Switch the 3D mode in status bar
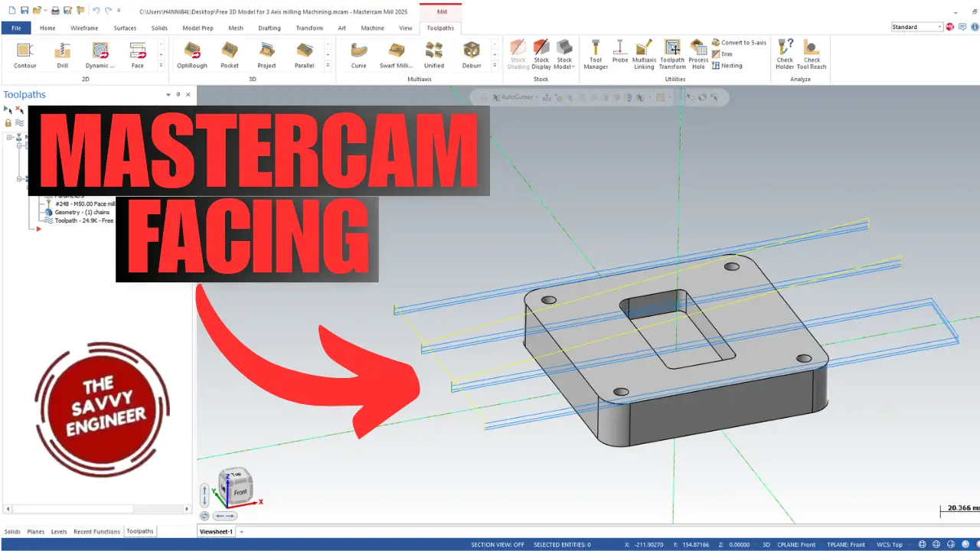 point(766,545)
